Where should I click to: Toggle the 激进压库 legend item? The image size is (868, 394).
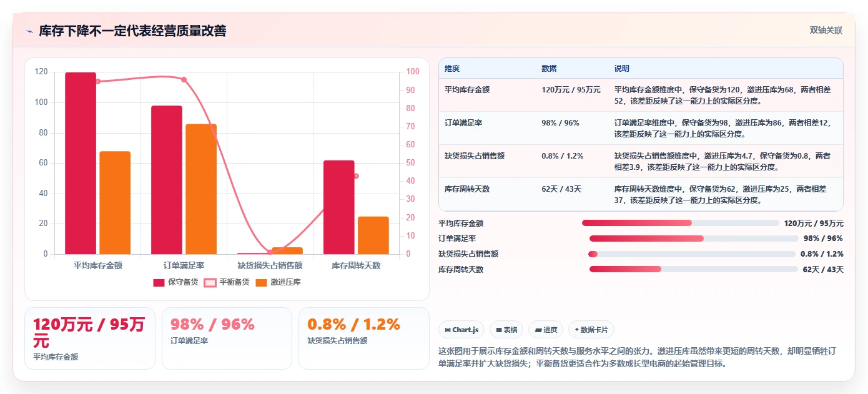click(x=279, y=282)
